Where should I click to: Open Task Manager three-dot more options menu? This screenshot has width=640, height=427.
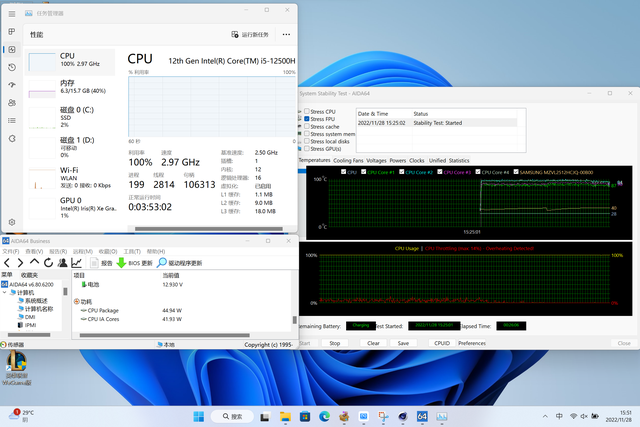287,34
